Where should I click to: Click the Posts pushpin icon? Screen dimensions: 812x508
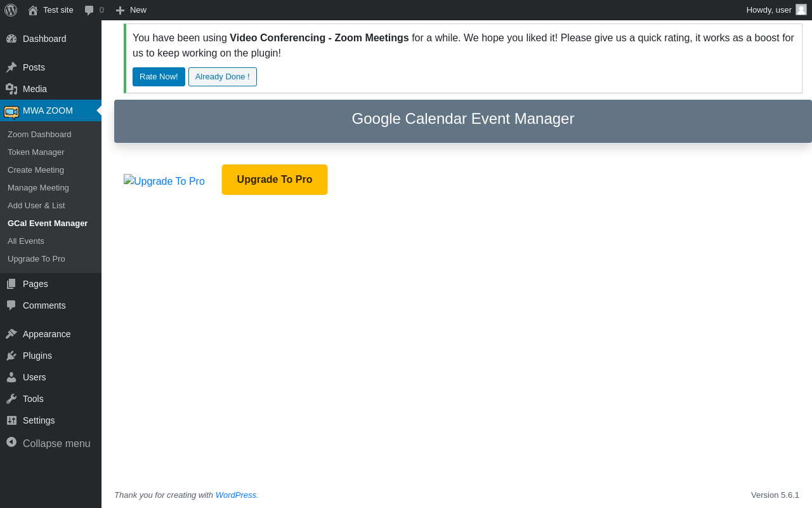(11, 67)
